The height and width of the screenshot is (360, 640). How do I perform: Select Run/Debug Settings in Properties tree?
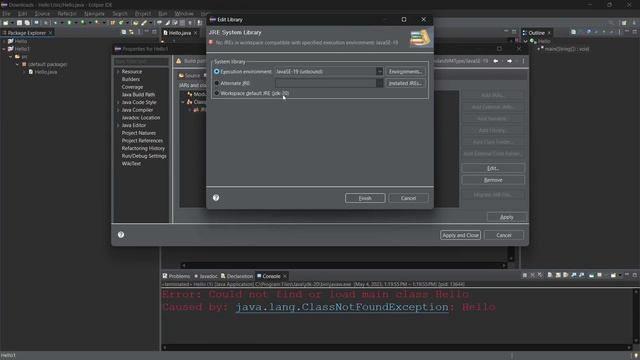pos(144,156)
